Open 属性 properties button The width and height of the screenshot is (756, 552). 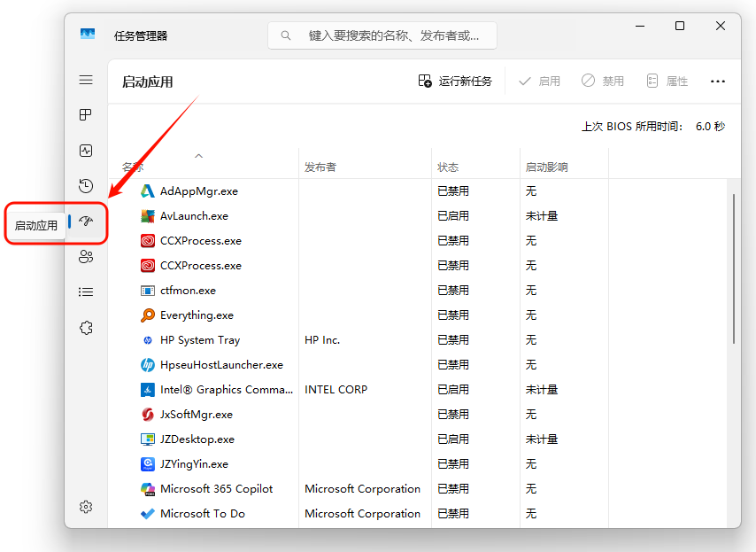[667, 81]
